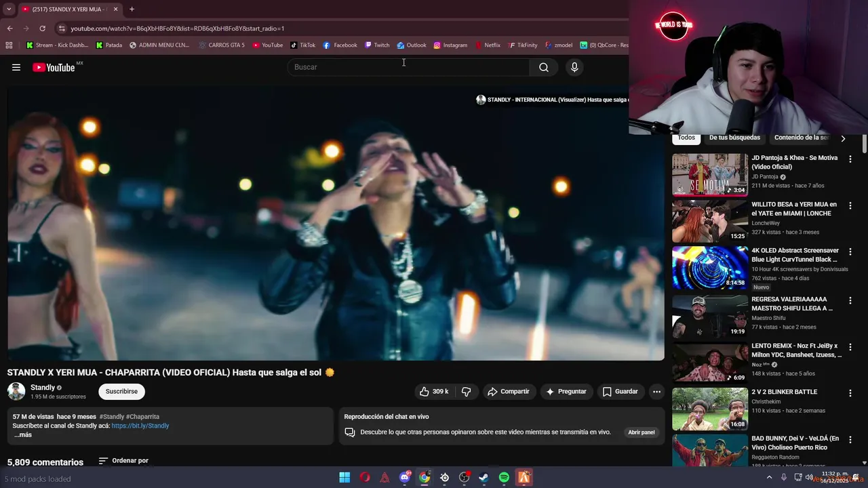
Task: Click the Suscribirse button
Action: (x=121, y=392)
